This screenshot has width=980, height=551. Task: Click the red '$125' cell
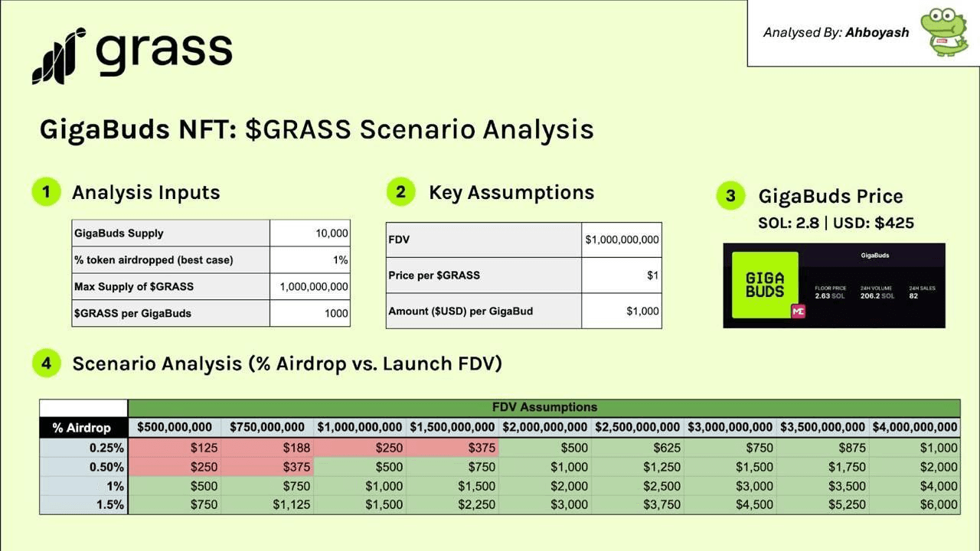click(x=175, y=448)
